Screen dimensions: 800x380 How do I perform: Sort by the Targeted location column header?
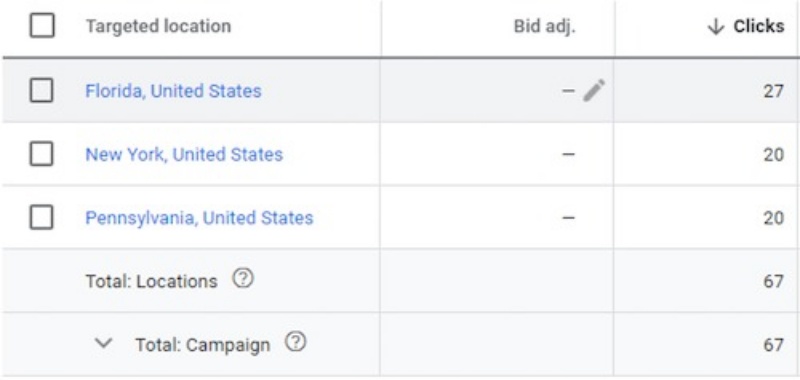click(158, 26)
